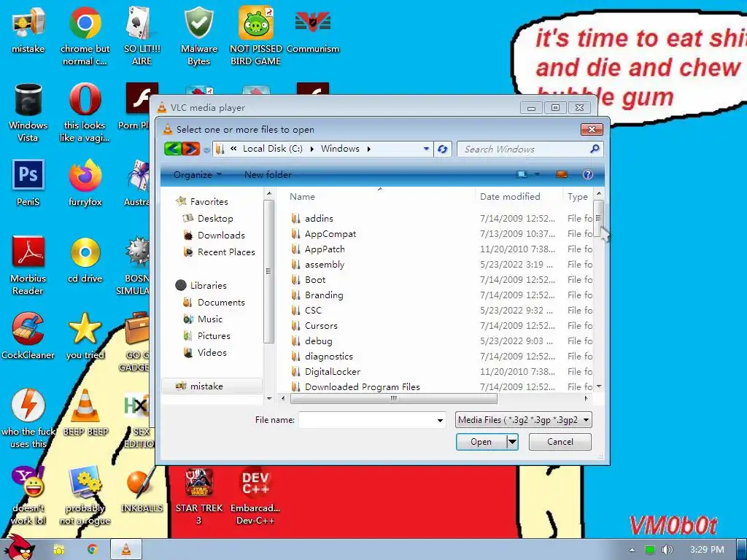Image resolution: width=747 pixels, height=560 pixels.
Task: Open the Media Files type filter dropdown
Action: 524,419
